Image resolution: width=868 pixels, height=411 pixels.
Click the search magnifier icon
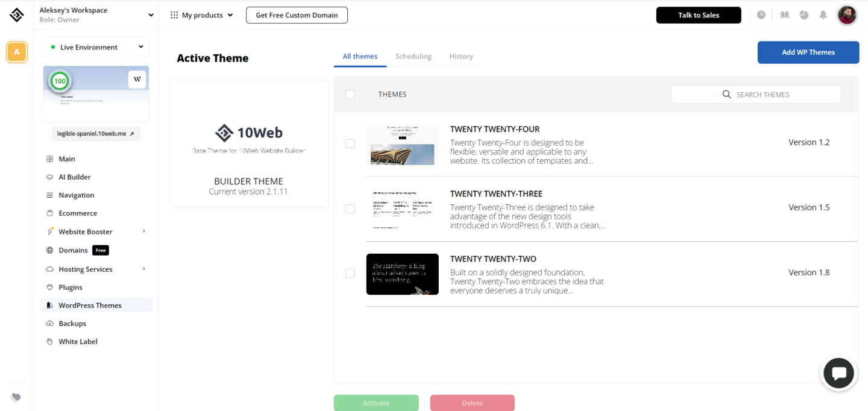click(x=727, y=95)
